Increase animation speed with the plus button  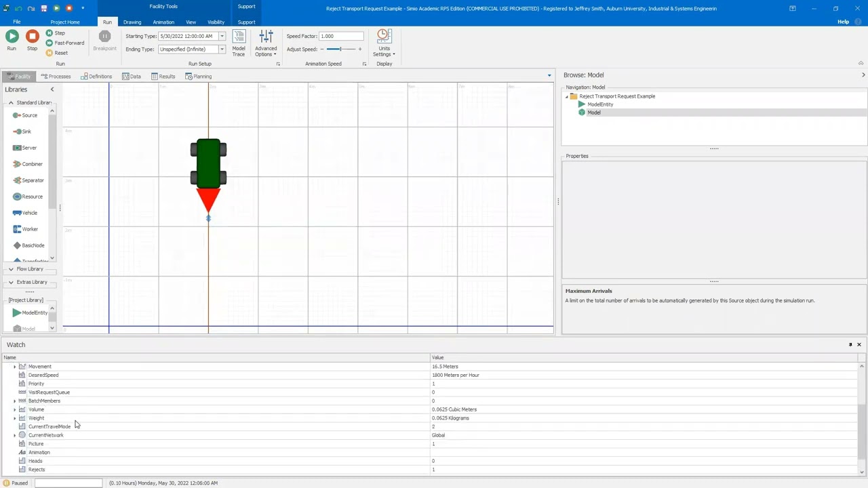pyautogui.click(x=360, y=49)
